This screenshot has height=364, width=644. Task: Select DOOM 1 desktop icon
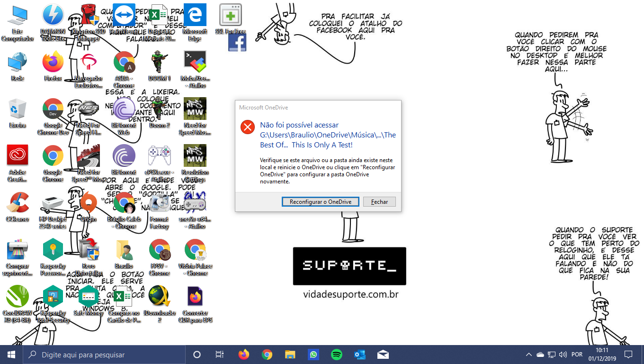[160, 67]
